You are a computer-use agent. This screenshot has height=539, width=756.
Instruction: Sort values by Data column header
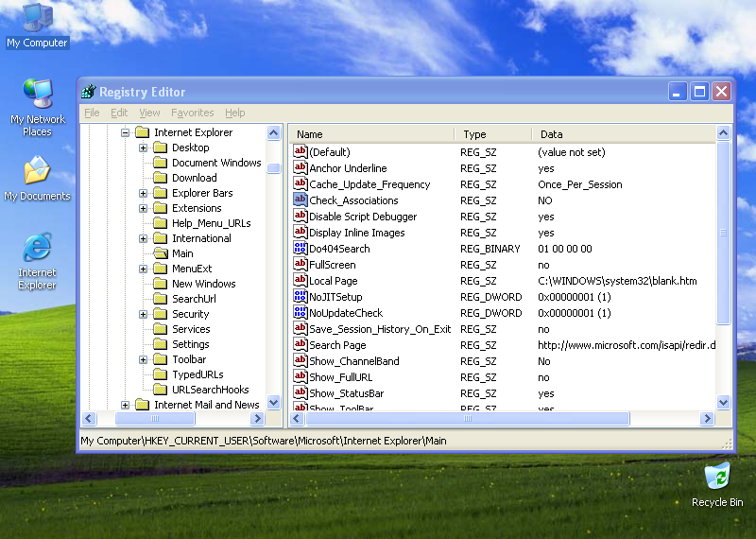624,134
